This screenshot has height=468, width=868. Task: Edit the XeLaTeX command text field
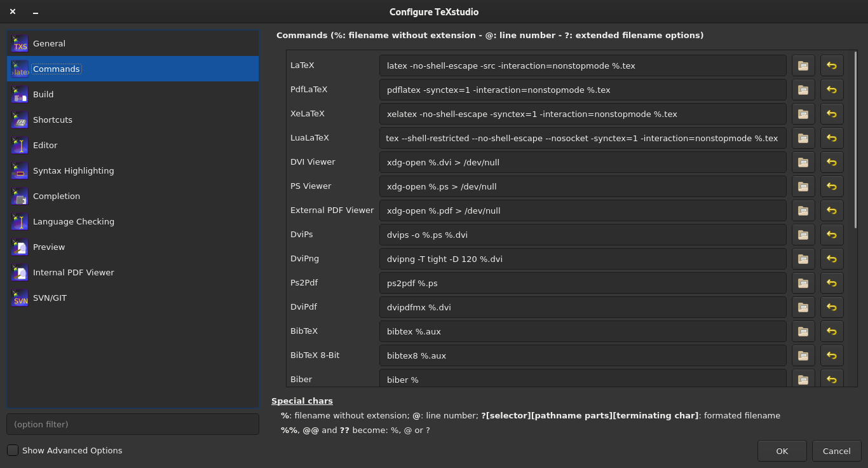(x=583, y=114)
